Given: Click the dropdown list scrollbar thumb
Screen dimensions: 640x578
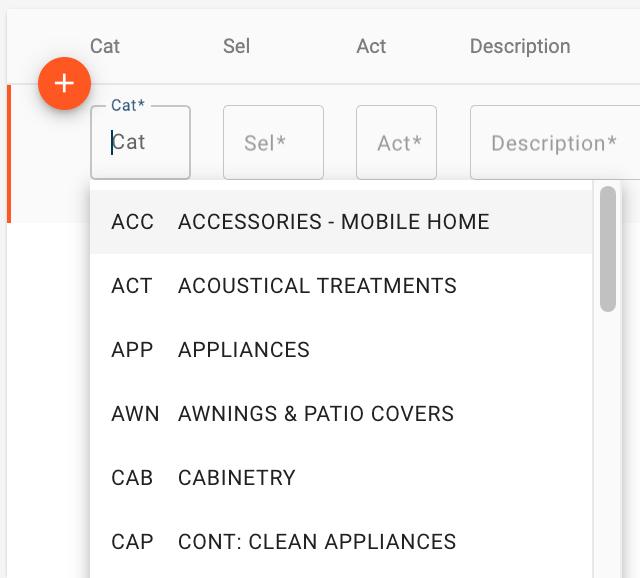Looking at the screenshot, I should (608, 249).
